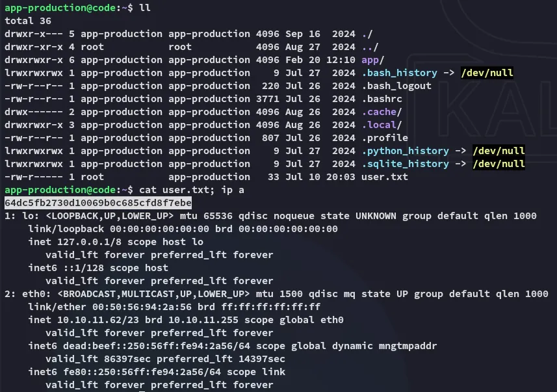Click the highlighted user.txt hash string
Screen dimensions: 557x392
coord(97,203)
